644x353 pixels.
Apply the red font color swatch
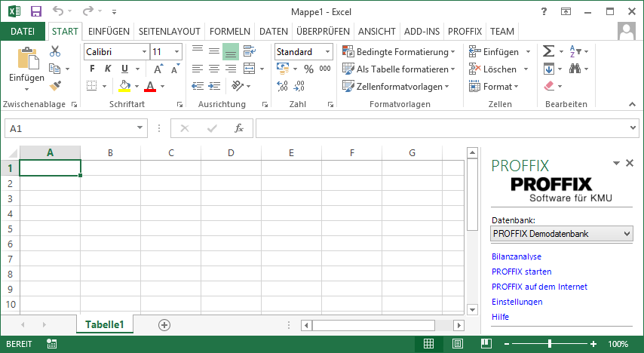click(x=150, y=86)
